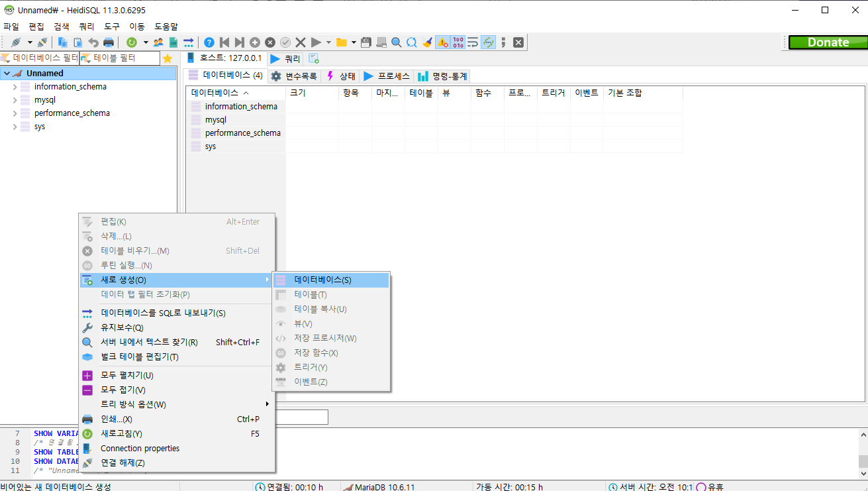Click the yellow favorites star icon
The width and height of the screenshot is (868, 491).
pos(168,58)
